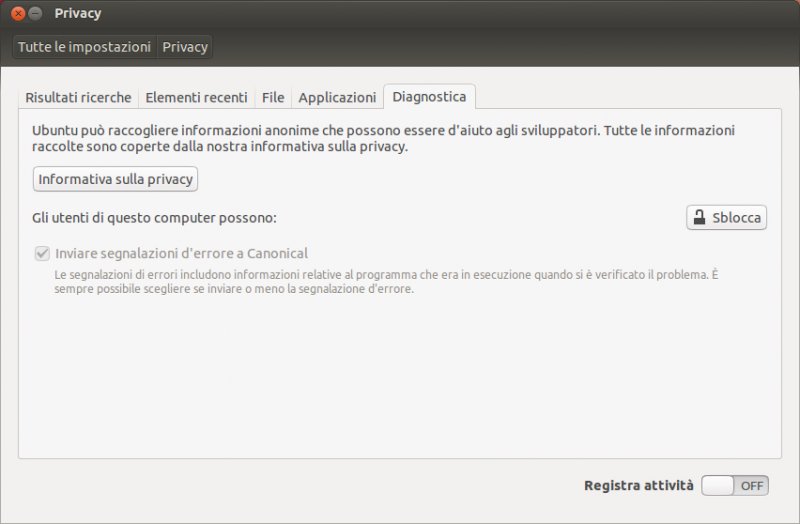
Task: Minimize the Privacy window
Action: (x=35, y=13)
